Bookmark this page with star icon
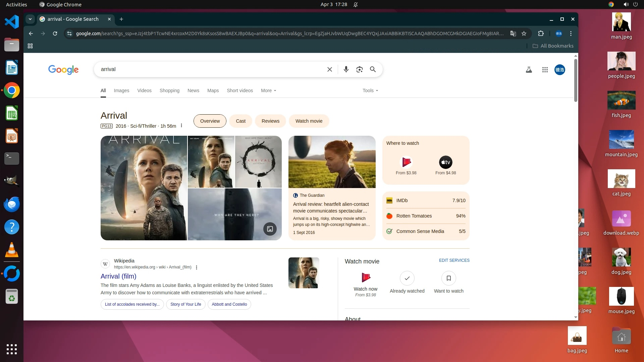The image size is (644, 362). (524, 34)
